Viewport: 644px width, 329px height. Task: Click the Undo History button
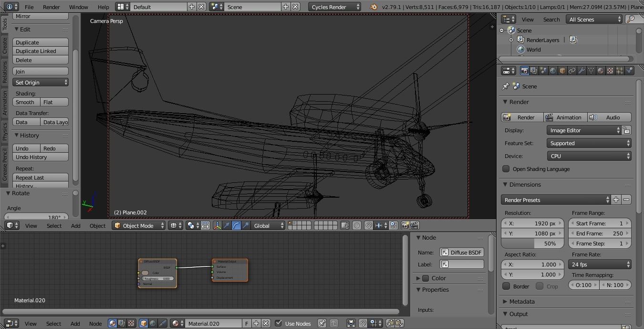(41, 157)
